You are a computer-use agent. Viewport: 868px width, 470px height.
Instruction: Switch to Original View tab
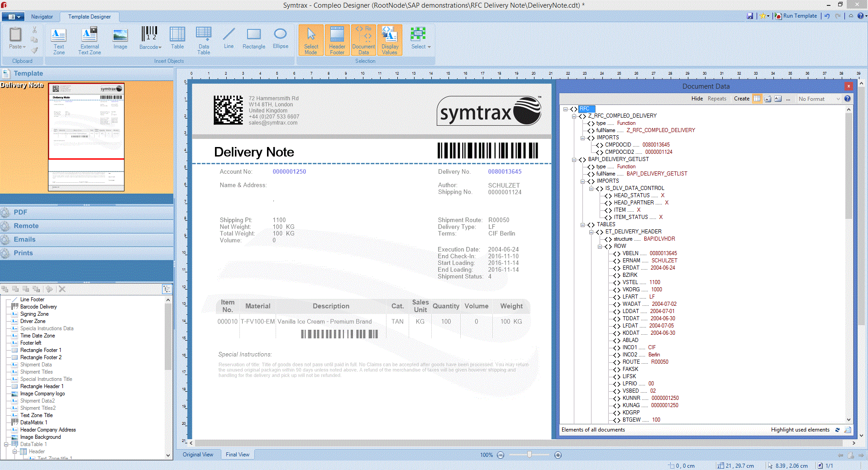(198, 455)
